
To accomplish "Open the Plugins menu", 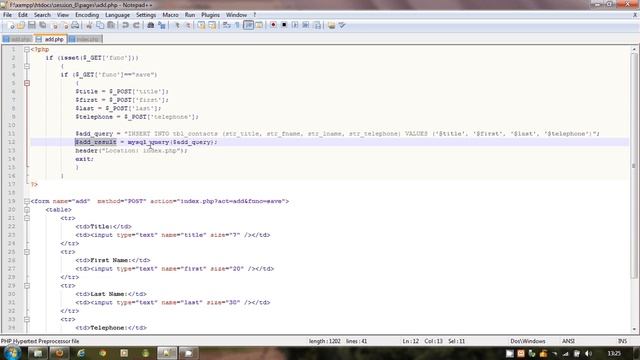I will [210, 15].
